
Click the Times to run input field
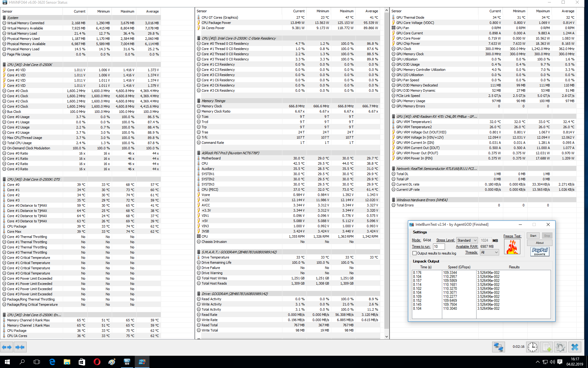tap(439, 247)
